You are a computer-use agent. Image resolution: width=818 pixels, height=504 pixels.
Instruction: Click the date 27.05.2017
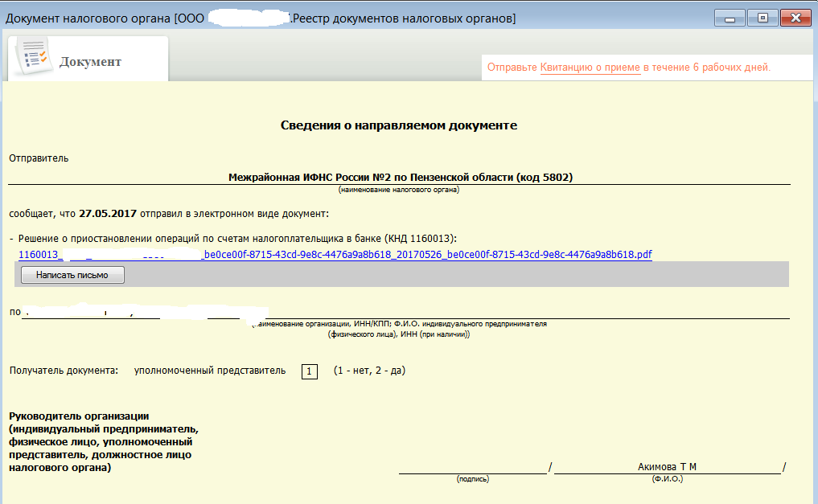coord(108,214)
